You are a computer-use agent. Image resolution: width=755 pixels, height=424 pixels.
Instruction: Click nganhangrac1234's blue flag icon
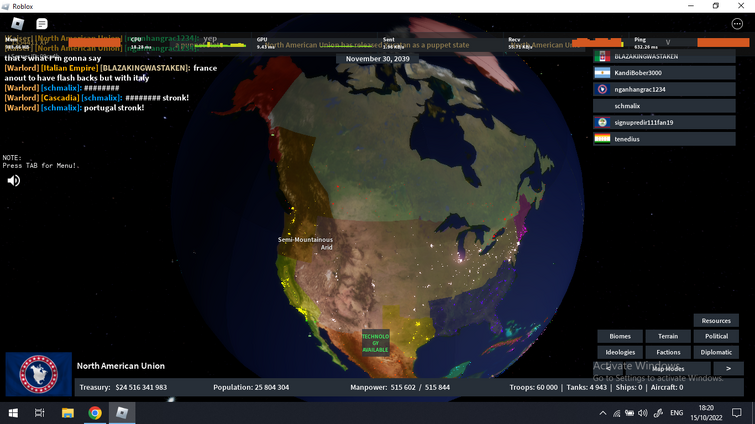pos(602,89)
